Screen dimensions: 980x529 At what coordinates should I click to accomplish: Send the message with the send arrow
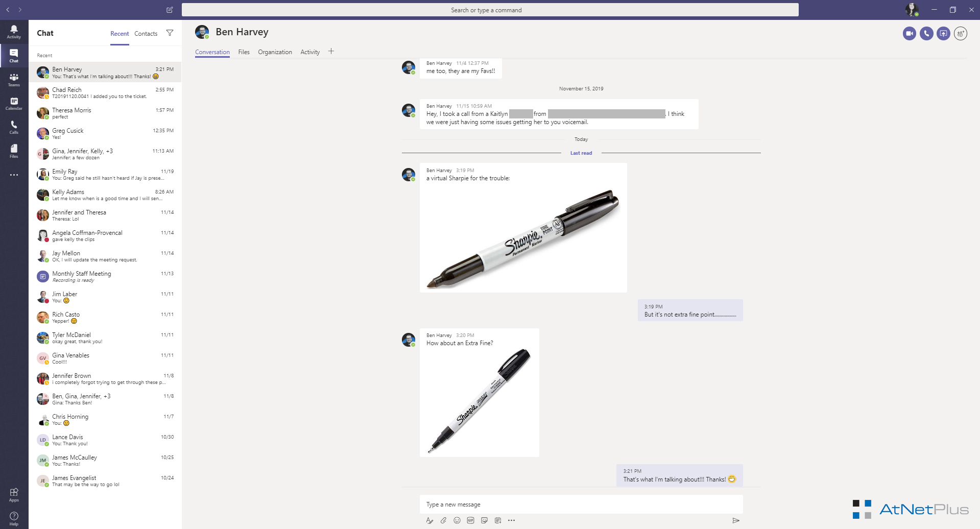736,520
